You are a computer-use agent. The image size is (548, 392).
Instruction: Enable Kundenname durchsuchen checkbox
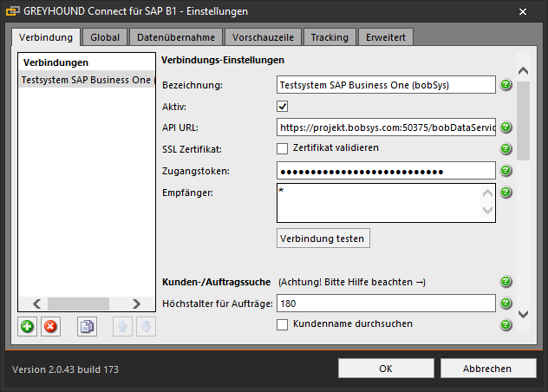coord(283,324)
